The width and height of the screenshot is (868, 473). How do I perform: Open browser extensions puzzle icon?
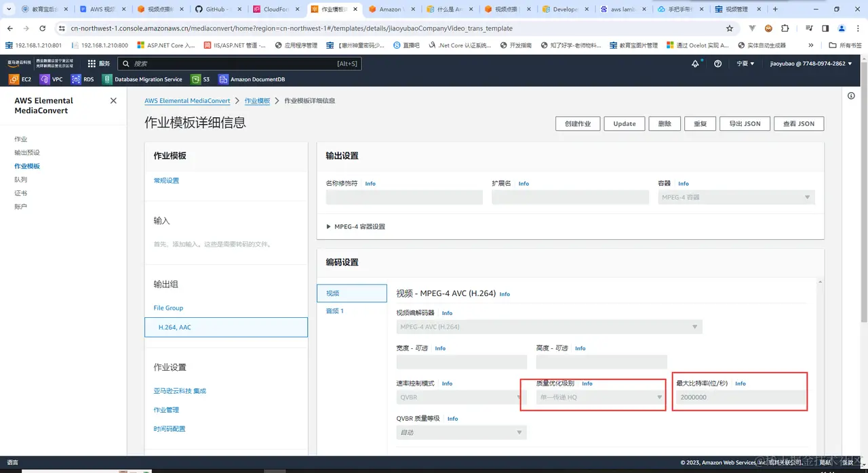(785, 28)
